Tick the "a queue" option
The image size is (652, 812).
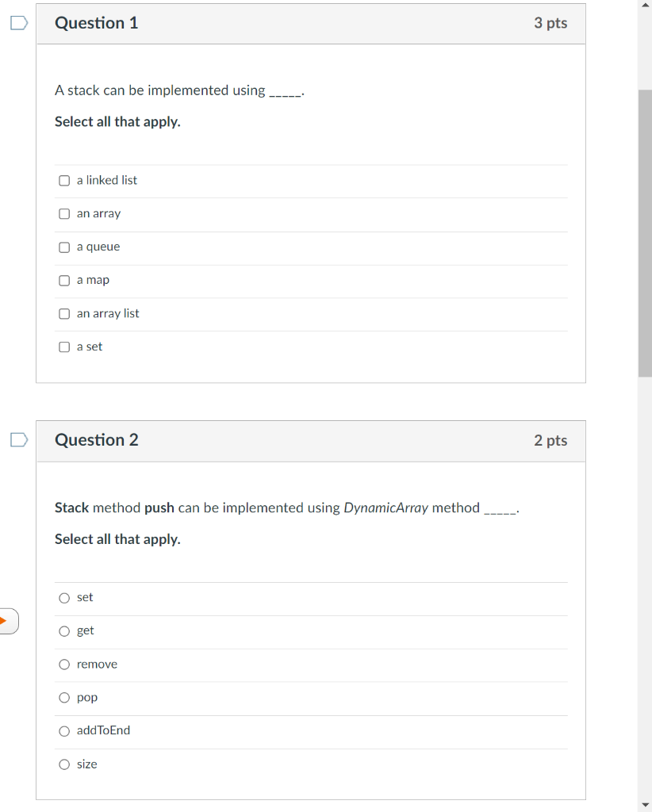[x=64, y=247]
